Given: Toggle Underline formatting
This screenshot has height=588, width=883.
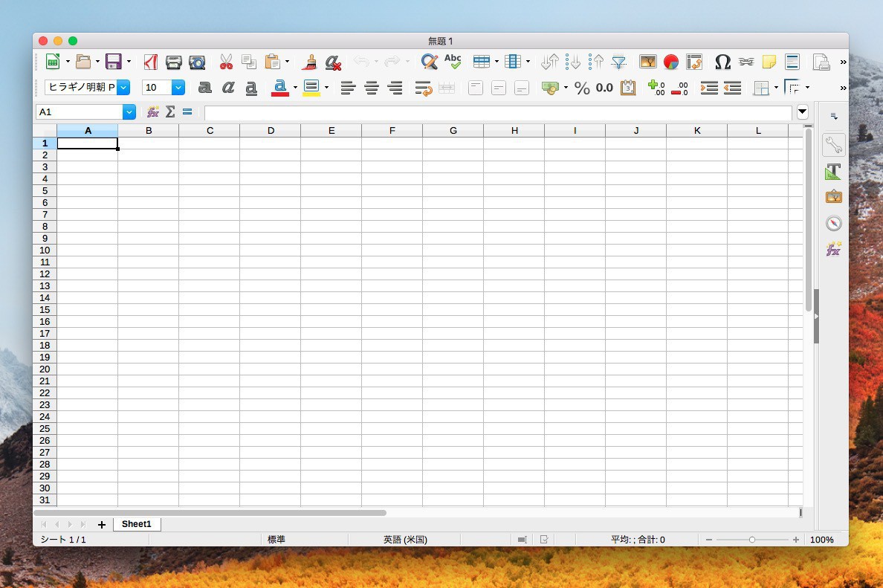Looking at the screenshot, I should (x=251, y=88).
